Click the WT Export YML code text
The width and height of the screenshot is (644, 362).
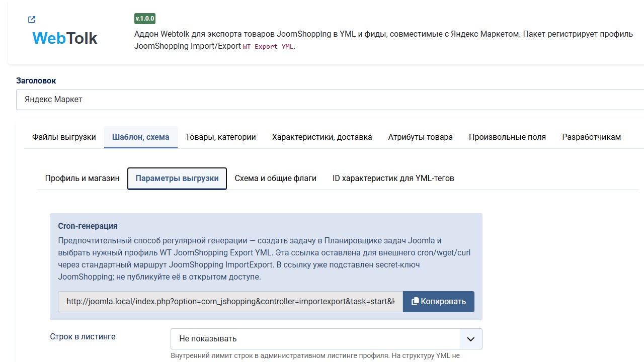click(x=269, y=47)
